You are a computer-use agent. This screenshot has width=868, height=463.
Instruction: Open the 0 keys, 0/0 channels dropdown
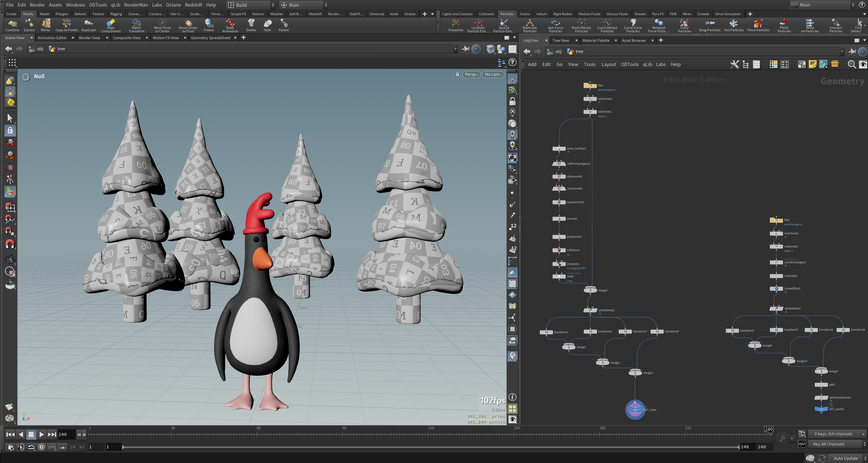[x=837, y=434]
